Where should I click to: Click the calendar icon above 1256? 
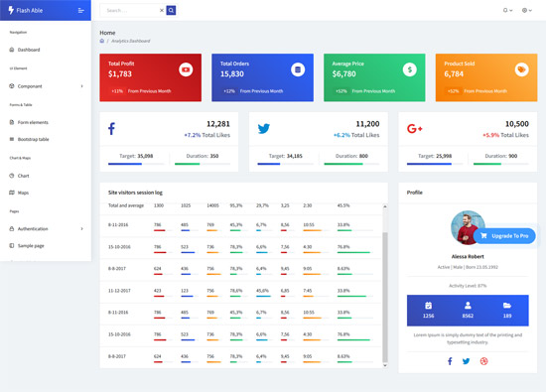coord(428,306)
